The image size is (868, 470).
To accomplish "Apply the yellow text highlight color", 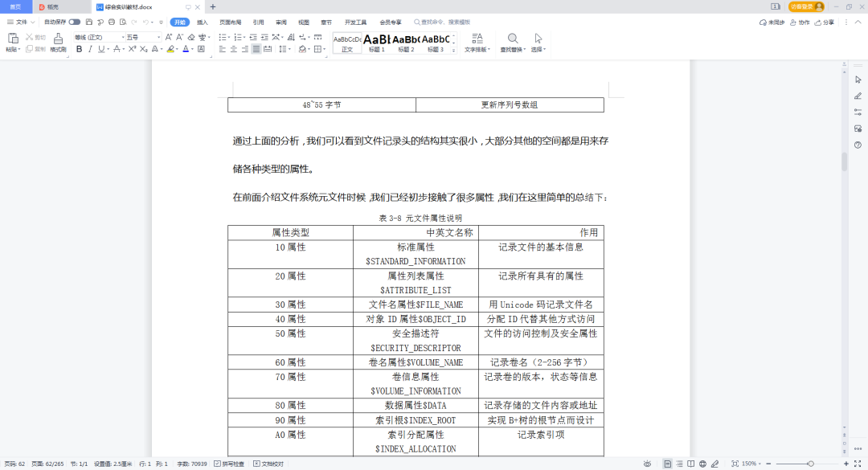I will pos(170,49).
